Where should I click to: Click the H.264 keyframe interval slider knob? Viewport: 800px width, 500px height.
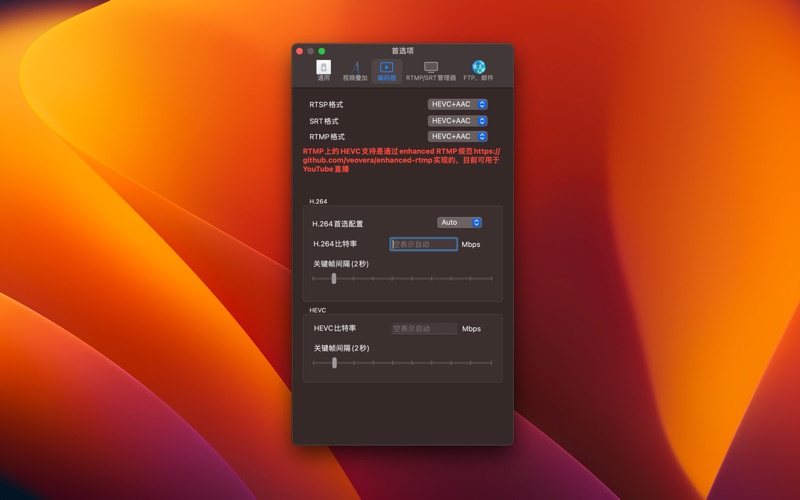(334, 278)
